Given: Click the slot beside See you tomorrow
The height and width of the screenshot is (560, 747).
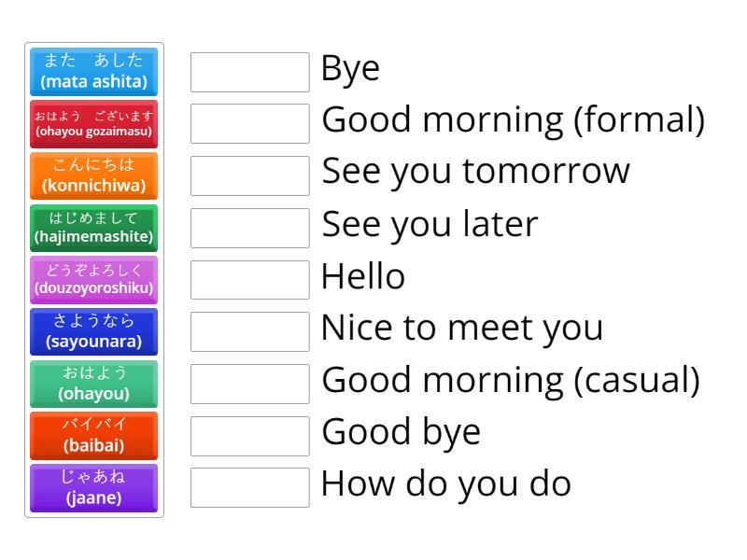Looking at the screenshot, I should pyautogui.click(x=249, y=175).
